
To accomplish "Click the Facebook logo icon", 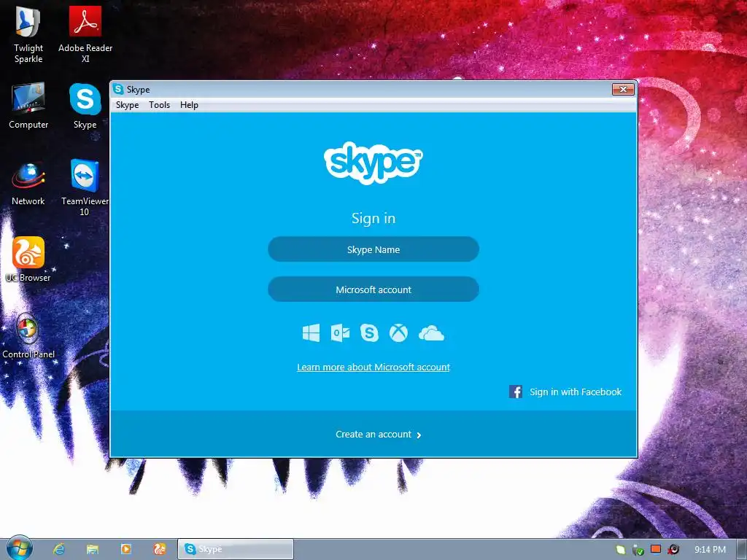I will [516, 392].
